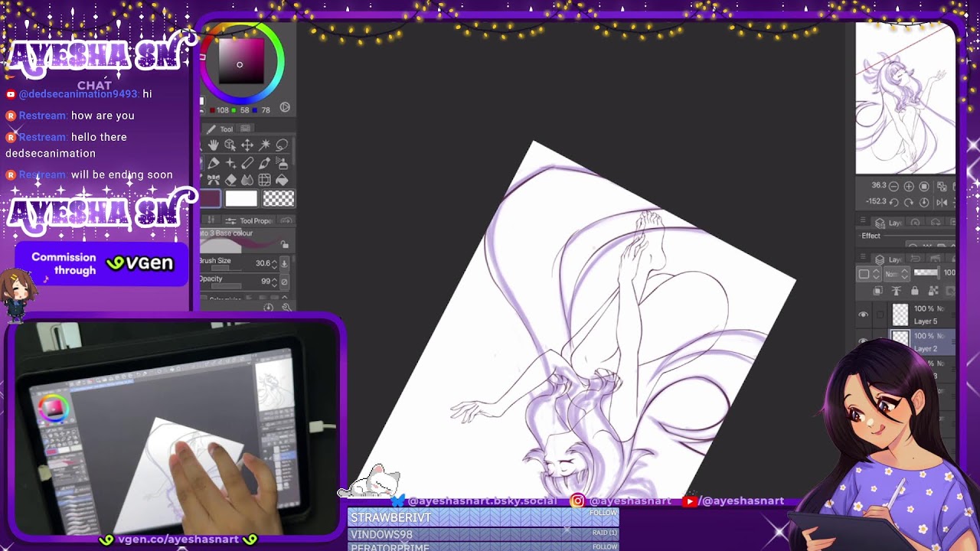Toggle Set as reference layer (lighthouse icon)
The image size is (980, 551).
(x=897, y=291)
